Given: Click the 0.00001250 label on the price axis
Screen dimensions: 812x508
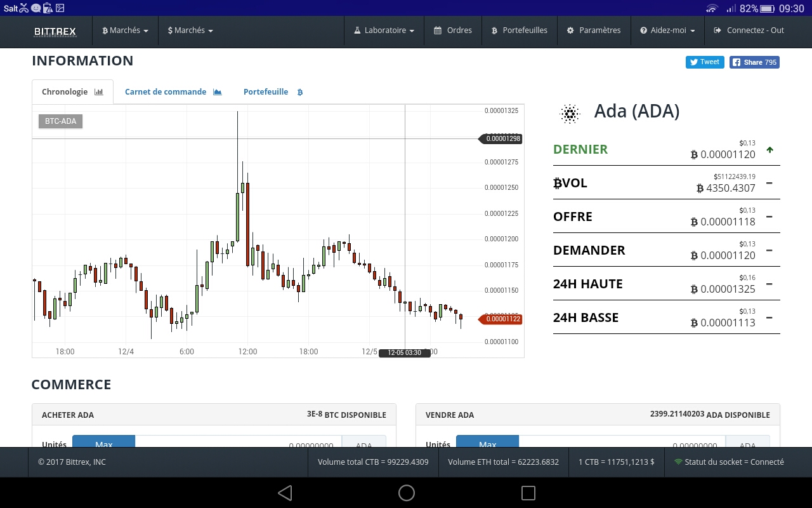Looking at the screenshot, I should (x=501, y=188).
